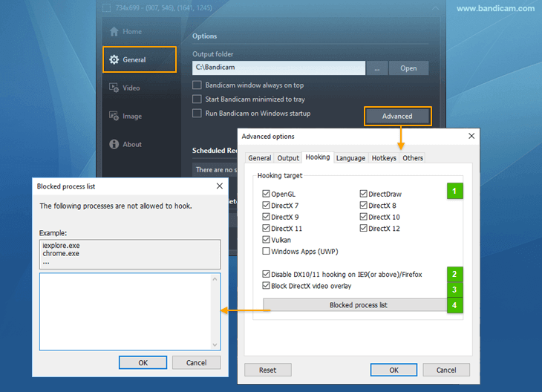The width and height of the screenshot is (542, 392).
Task: Toggle the DirectX 12 checkbox
Action: point(363,228)
